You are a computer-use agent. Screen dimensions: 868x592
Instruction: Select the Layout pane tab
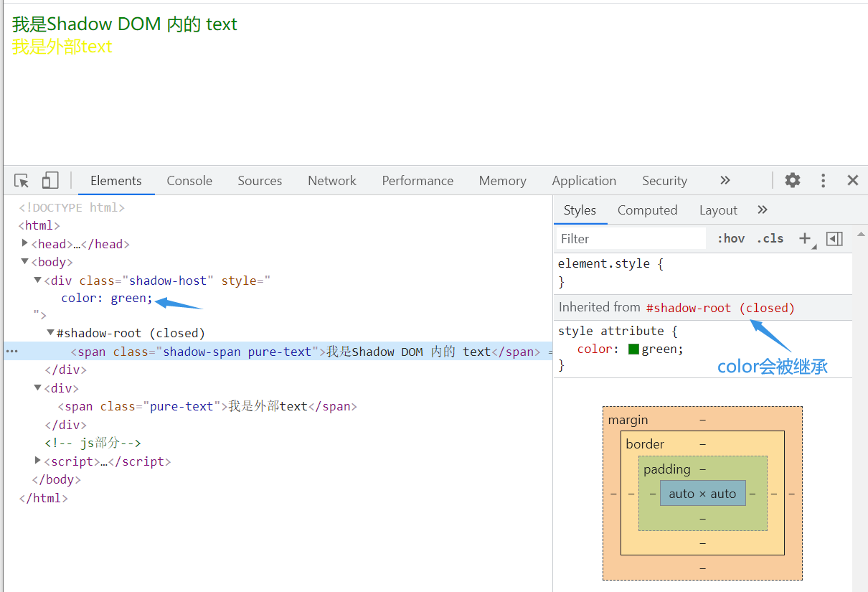coord(718,210)
